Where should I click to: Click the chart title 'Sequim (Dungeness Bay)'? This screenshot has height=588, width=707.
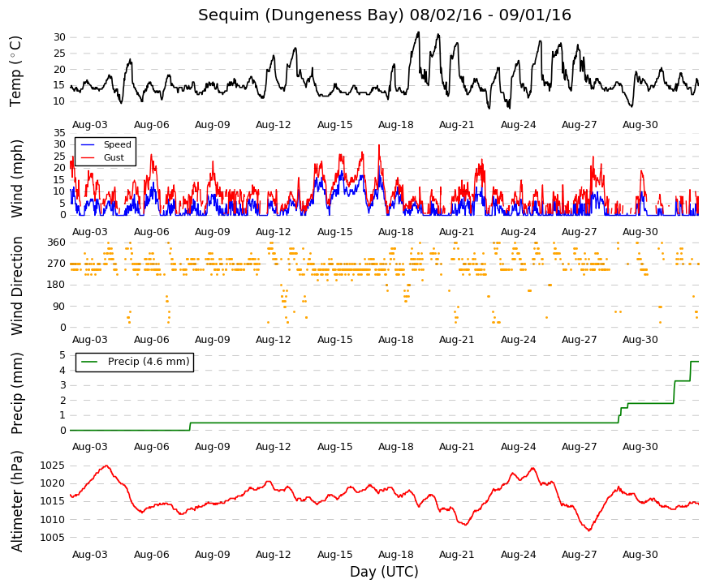[x=301, y=15]
